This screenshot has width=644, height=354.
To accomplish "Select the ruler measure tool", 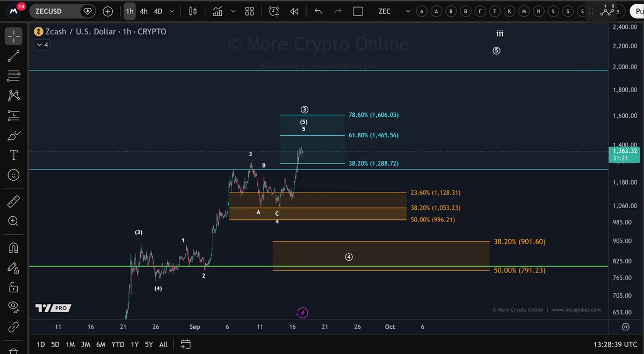I will (13, 202).
